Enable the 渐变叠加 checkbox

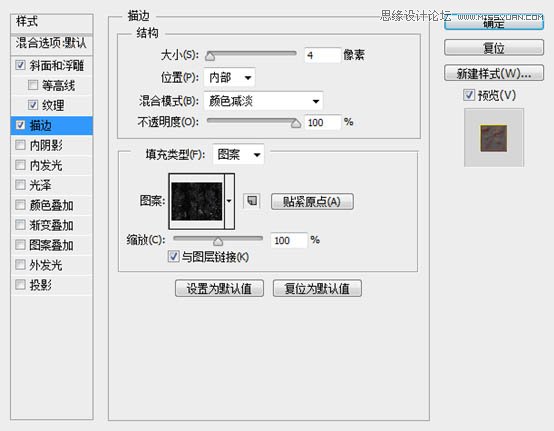click(x=20, y=224)
